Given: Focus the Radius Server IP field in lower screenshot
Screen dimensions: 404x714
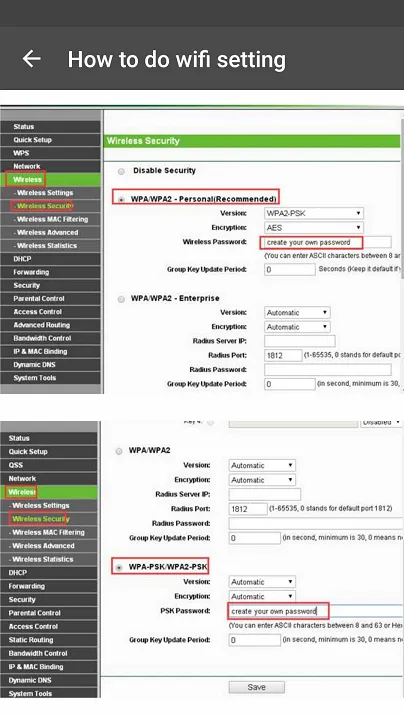Looking at the screenshot, I should [x=265, y=494].
